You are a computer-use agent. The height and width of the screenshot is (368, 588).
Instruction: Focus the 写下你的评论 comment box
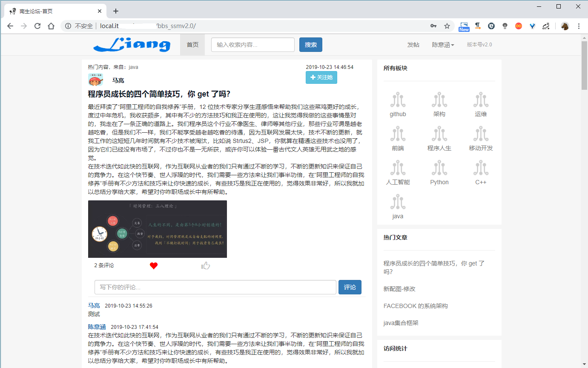tap(215, 287)
